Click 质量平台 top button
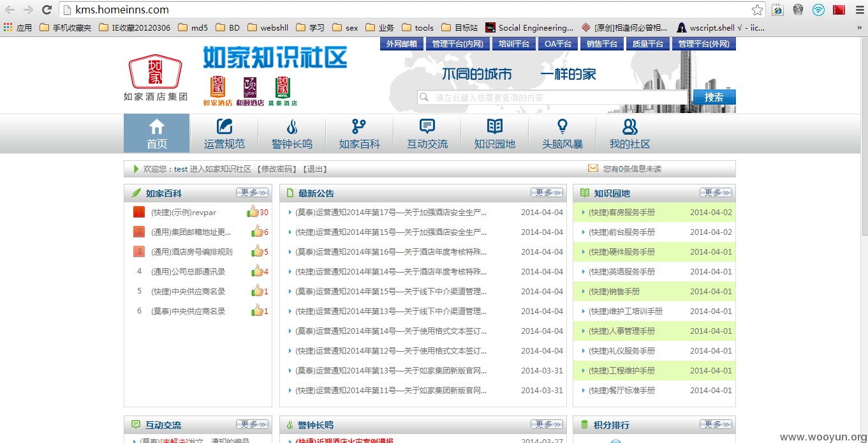The width and height of the screenshot is (868, 443). [x=647, y=43]
